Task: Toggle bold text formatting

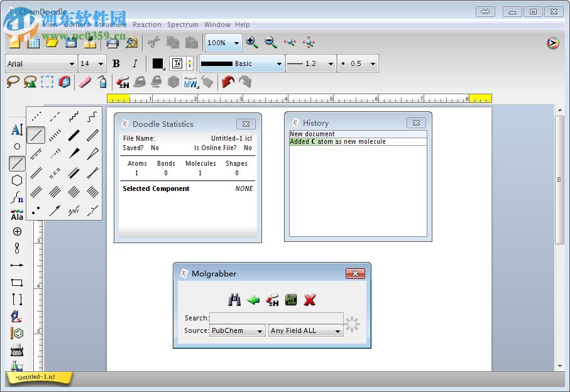Action: pyautogui.click(x=116, y=63)
